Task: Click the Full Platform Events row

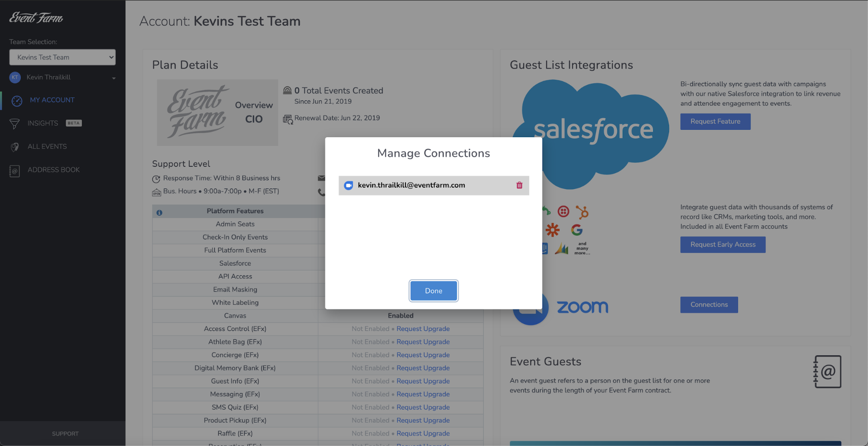Action: (235, 250)
